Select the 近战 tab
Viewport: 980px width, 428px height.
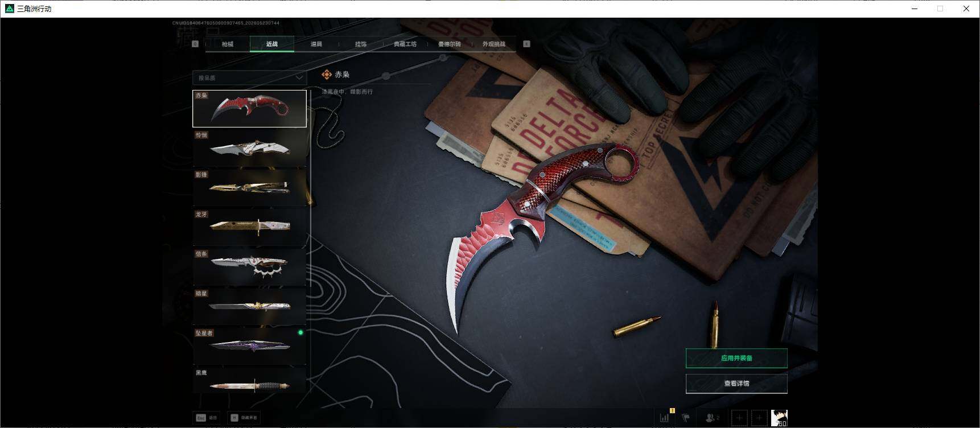click(272, 44)
